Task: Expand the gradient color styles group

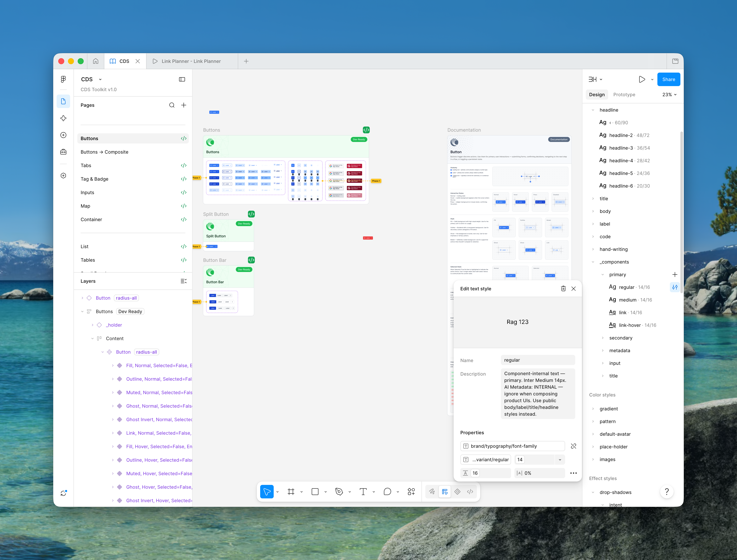Action: pyautogui.click(x=593, y=409)
